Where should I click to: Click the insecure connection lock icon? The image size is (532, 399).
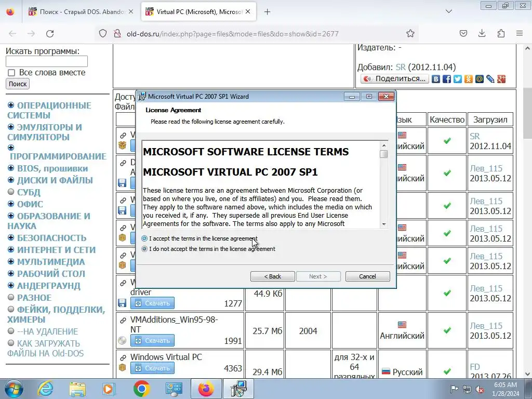(117, 33)
